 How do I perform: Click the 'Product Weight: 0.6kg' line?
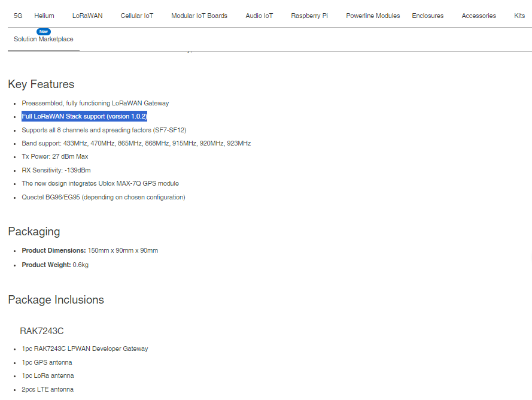coord(55,265)
